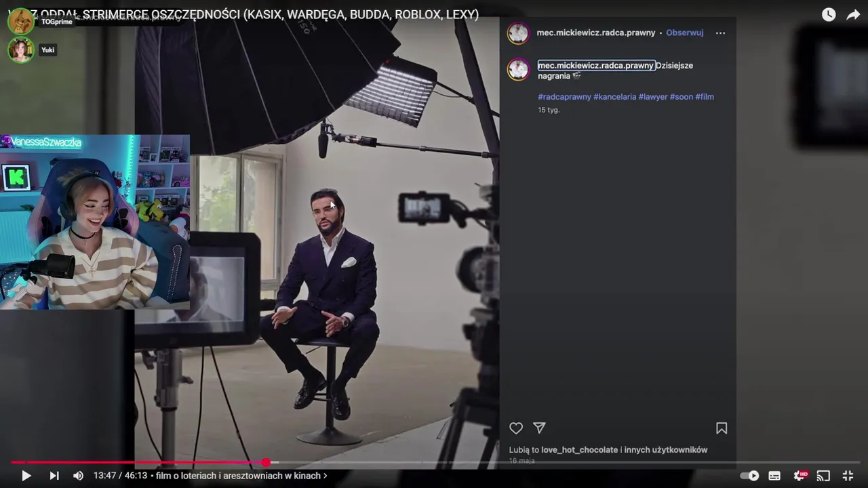Click the Yuki name label
The width and height of the screenshot is (868, 488).
click(47, 50)
